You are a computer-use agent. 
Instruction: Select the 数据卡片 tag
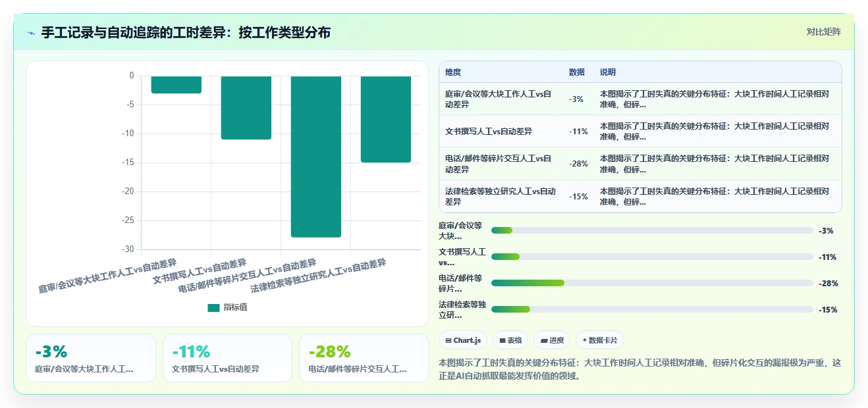point(600,340)
